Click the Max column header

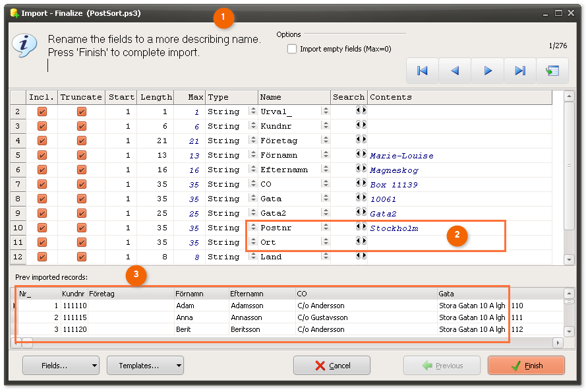click(189, 97)
